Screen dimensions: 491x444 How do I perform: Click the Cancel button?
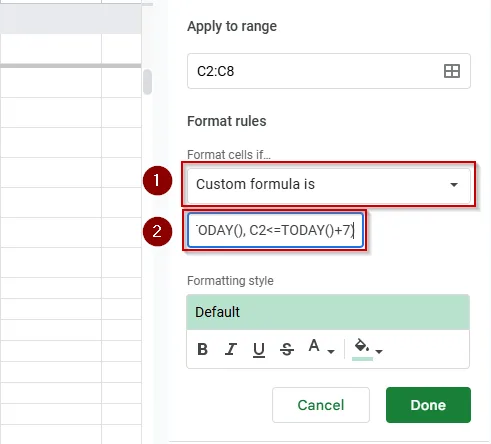321,405
